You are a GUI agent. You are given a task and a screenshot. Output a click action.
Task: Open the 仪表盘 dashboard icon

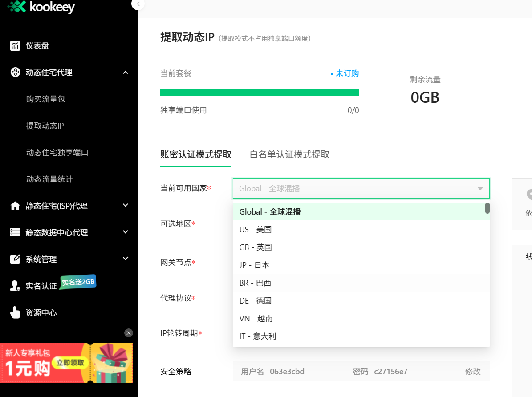pyautogui.click(x=15, y=45)
